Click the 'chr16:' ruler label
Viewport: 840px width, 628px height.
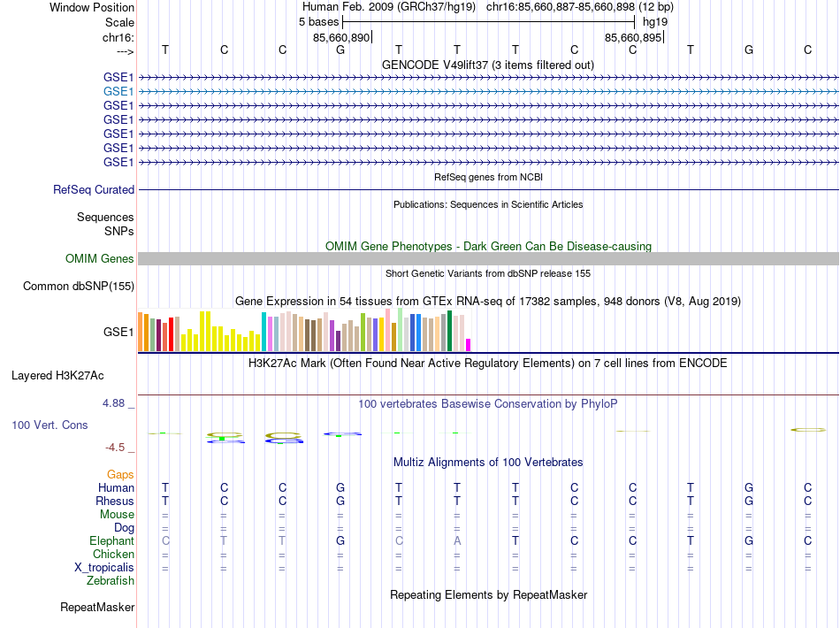(118, 37)
